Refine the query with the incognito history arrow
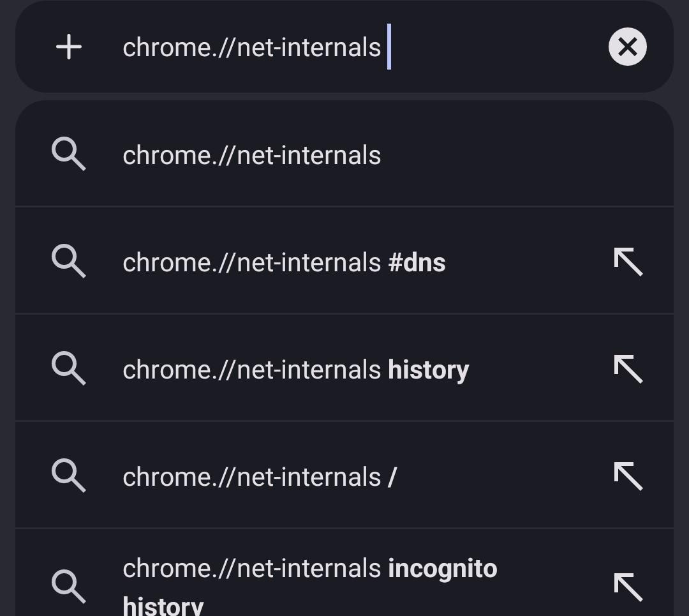Image resolution: width=689 pixels, height=616 pixels. pyautogui.click(x=628, y=587)
